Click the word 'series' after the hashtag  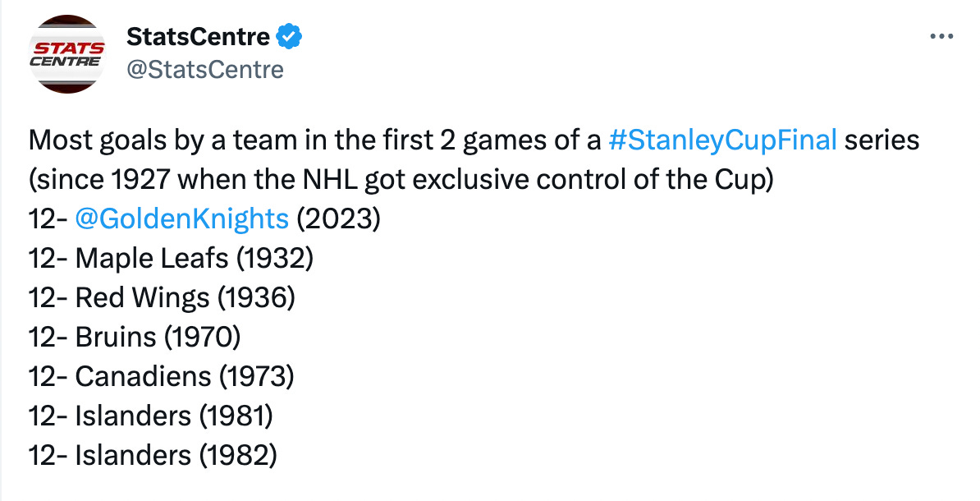[882, 140]
